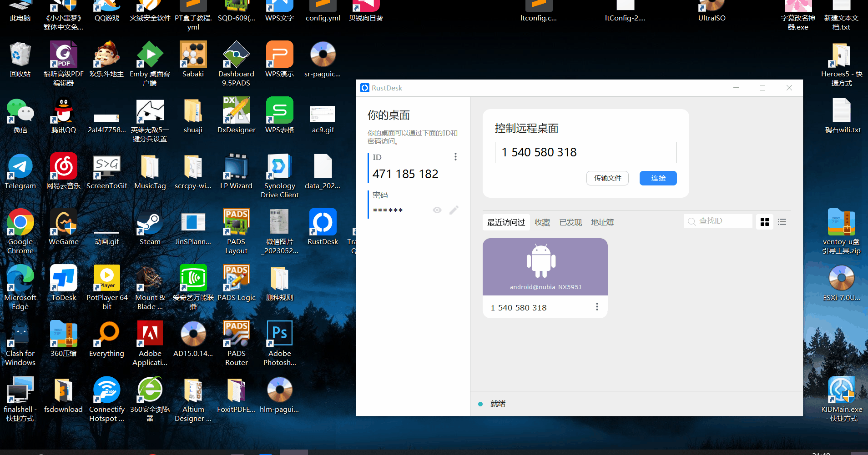Screen dimensions: 868x455
Task: Click the 控制远程桌面 heading text
Action: click(527, 129)
